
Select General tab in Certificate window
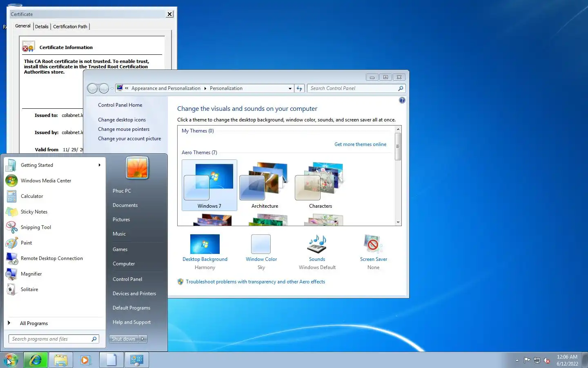tap(23, 26)
